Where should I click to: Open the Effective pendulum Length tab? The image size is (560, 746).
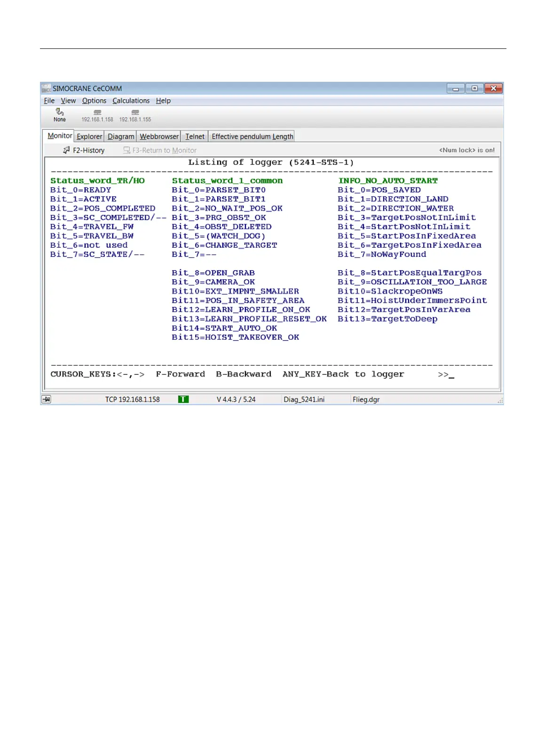pos(252,136)
